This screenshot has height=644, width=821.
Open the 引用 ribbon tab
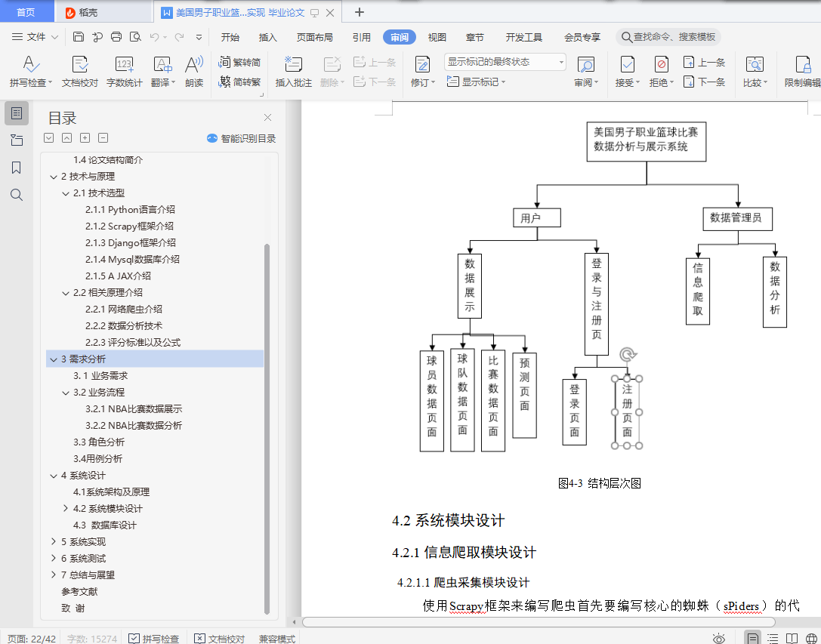pyautogui.click(x=361, y=37)
